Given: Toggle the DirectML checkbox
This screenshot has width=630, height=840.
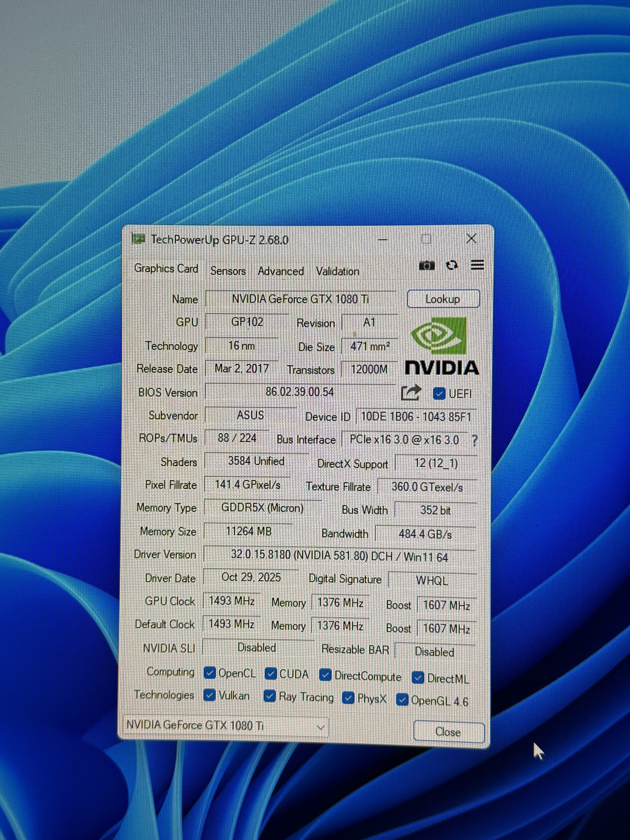Looking at the screenshot, I should tap(417, 678).
